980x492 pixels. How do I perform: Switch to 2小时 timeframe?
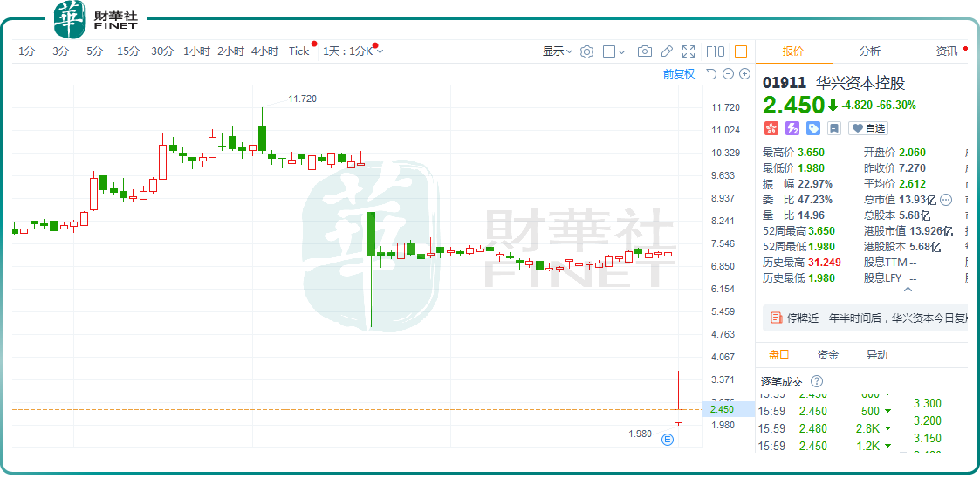[x=230, y=51]
